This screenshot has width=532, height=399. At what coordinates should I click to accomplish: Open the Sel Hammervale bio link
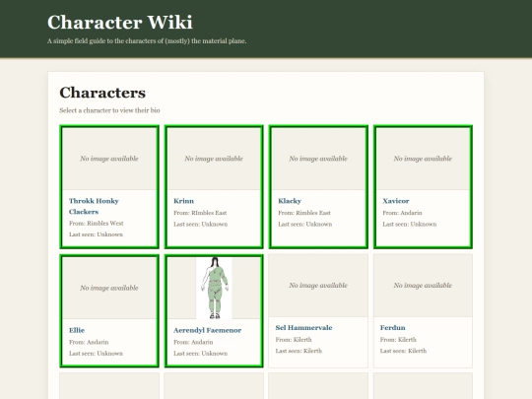point(303,327)
